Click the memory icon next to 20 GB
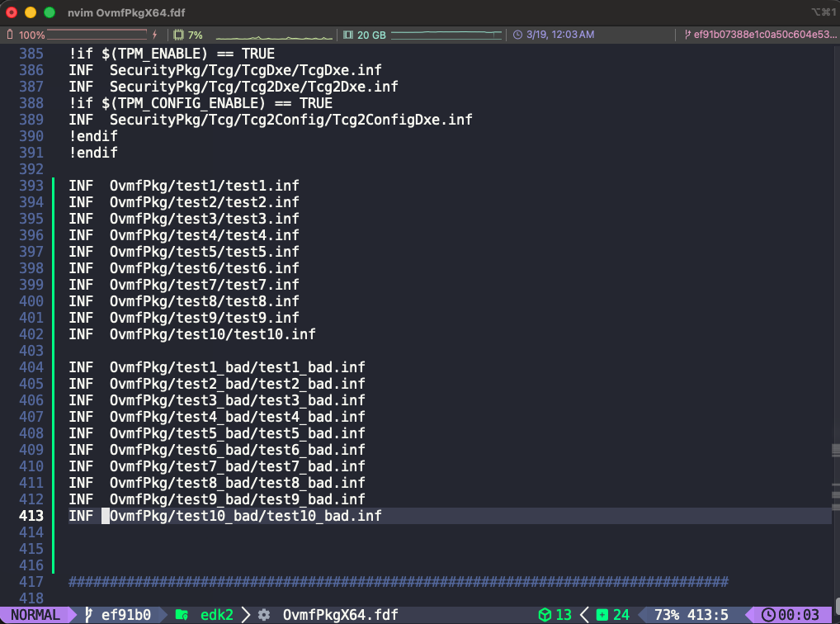The height and width of the screenshot is (624, 840). 348,35
